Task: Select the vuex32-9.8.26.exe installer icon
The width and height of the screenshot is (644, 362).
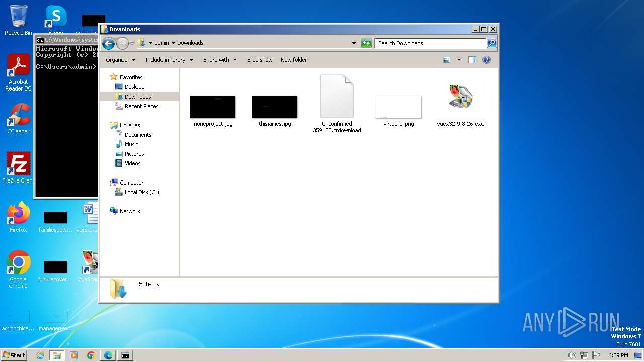Action: pyautogui.click(x=461, y=96)
